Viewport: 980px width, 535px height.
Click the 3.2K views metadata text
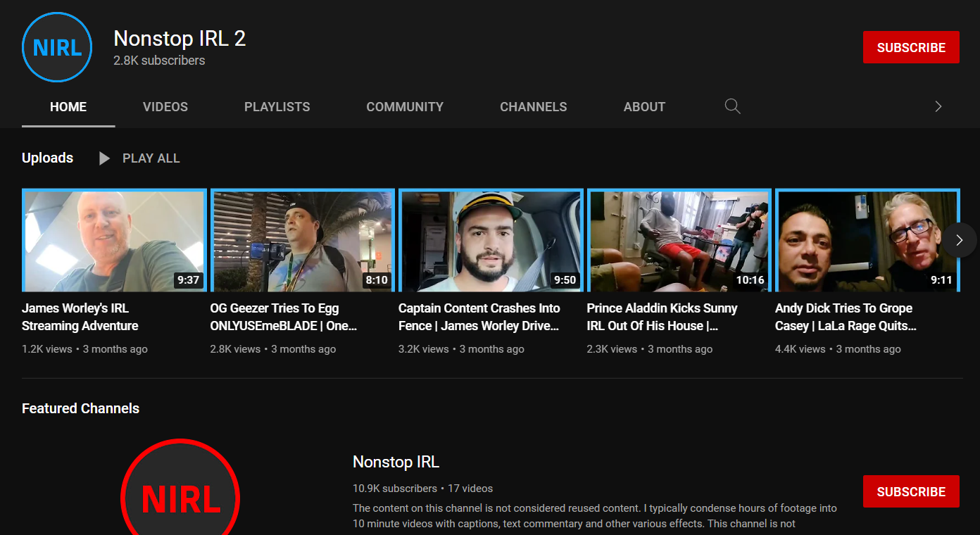point(424,349)
